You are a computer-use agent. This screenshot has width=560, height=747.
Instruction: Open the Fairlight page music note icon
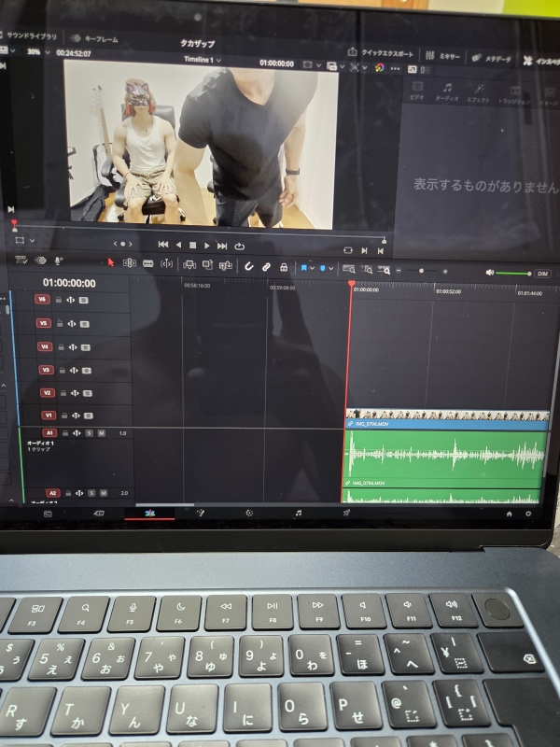[x=298, y=513]
